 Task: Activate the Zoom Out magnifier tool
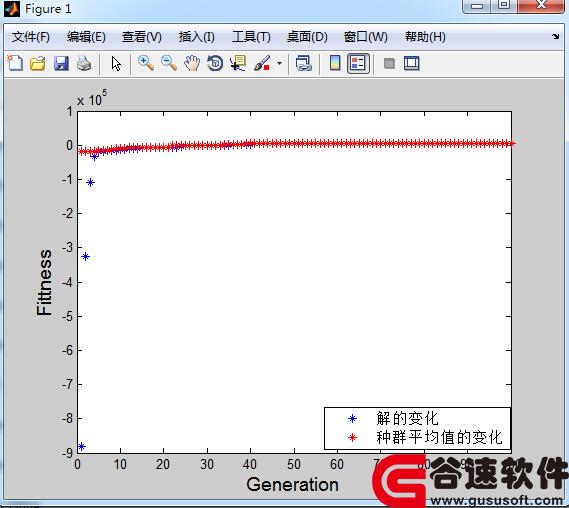point(169,64)
